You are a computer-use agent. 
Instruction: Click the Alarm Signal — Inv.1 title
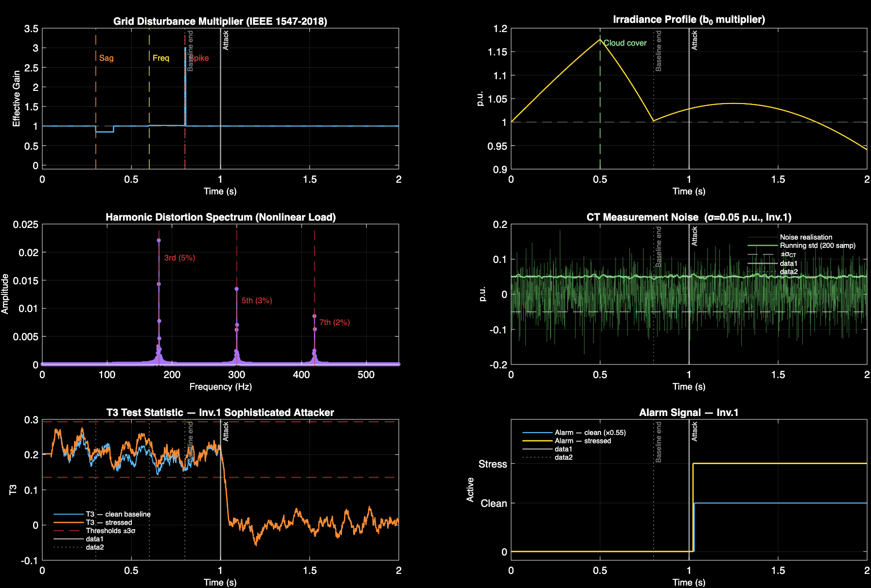689,413
